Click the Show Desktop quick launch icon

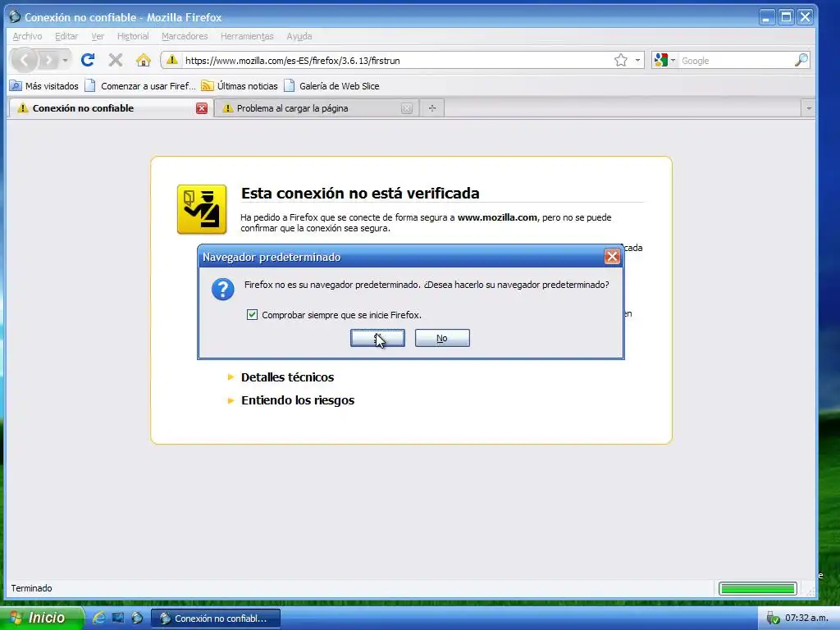coord(118,618)
